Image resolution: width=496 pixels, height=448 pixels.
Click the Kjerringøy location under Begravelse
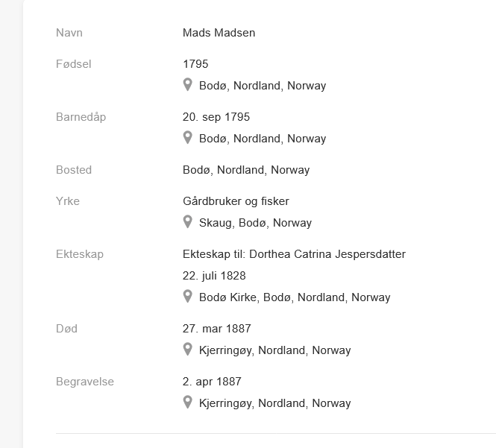(x=275, y=403)
